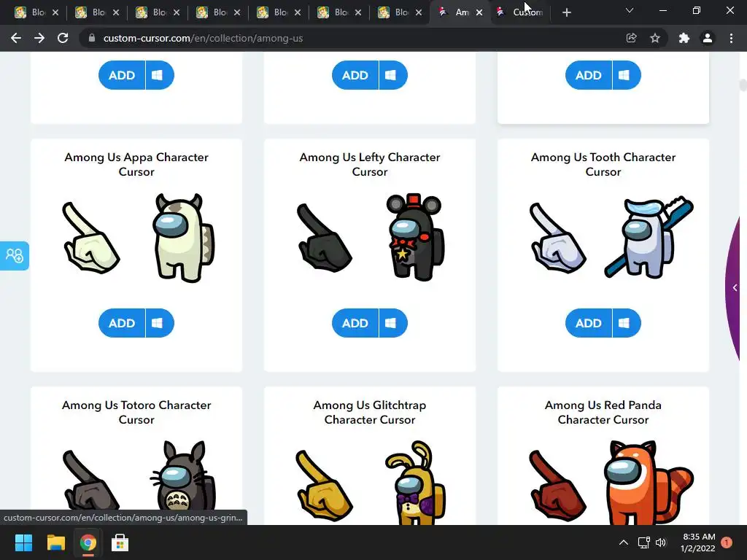The width and height of the screenshot is (747, 560).
Task: Open the volume control icon
Action: coord(661,542)
